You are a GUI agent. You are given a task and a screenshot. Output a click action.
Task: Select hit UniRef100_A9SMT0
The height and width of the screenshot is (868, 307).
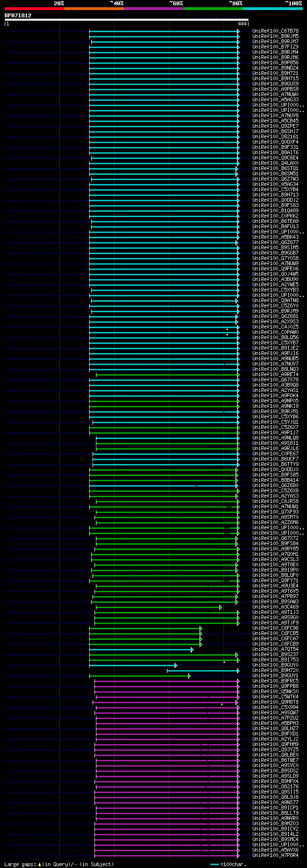pos(275,517)
